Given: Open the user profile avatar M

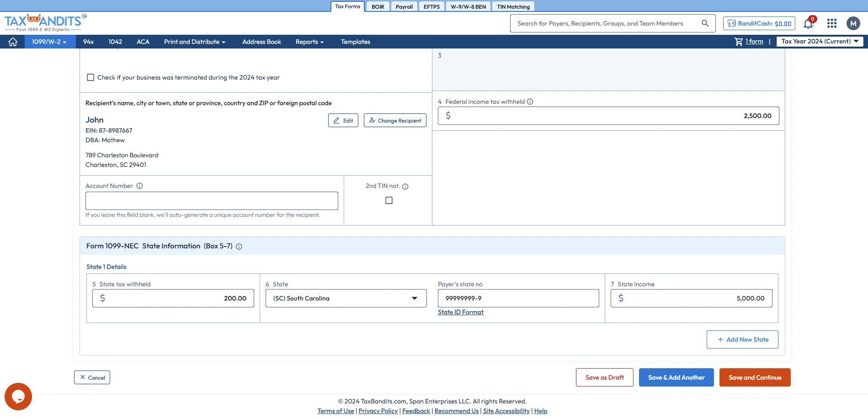Looking at the screenshot, I should [x=853, y=23].
